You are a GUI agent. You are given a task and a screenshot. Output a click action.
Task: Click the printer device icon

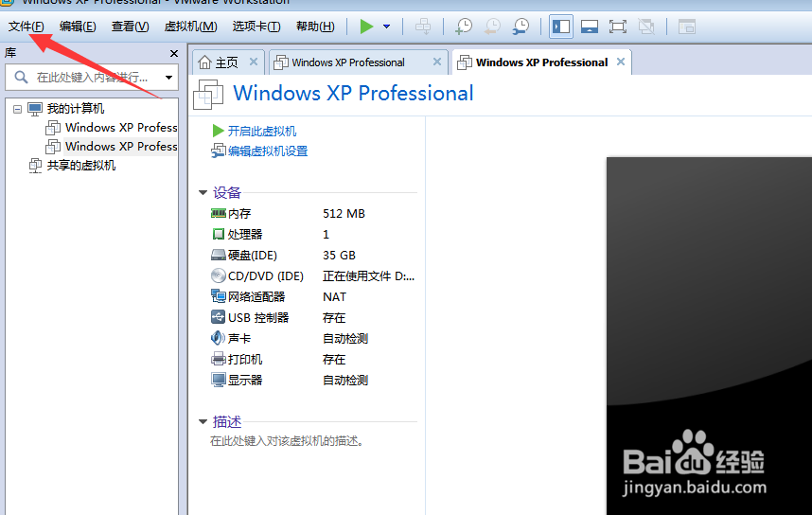pos(218,359)
